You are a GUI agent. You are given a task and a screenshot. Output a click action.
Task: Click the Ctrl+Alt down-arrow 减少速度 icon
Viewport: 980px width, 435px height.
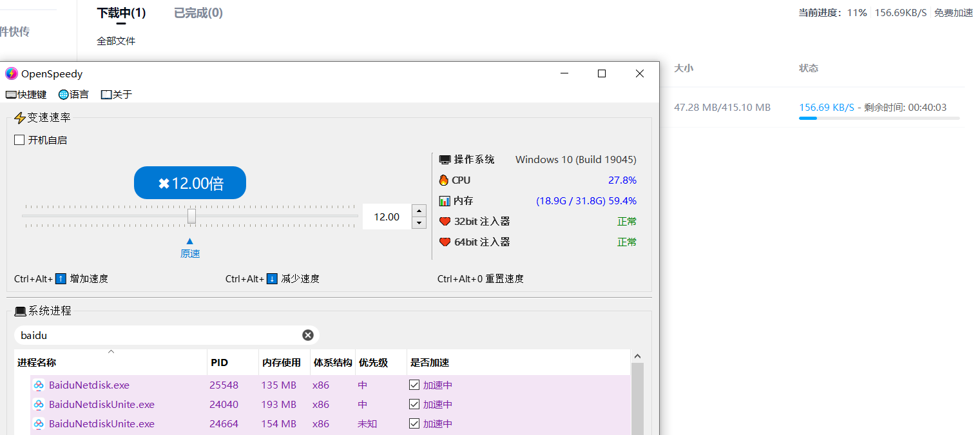click(x=272, y=279)
